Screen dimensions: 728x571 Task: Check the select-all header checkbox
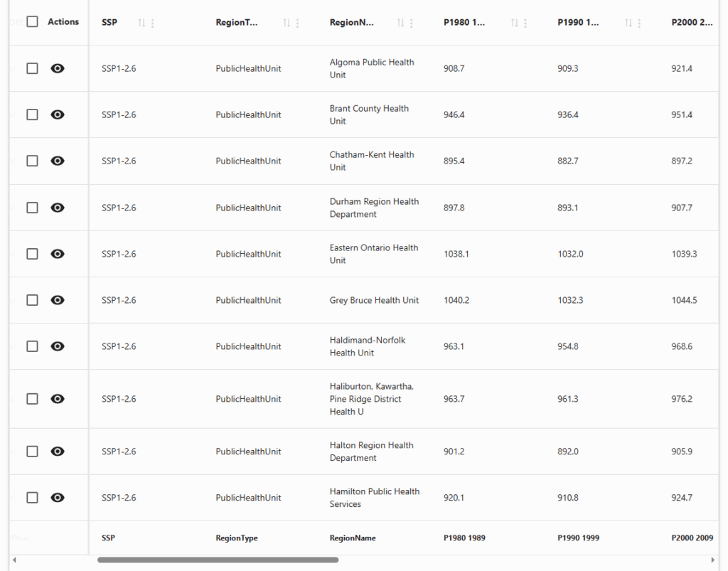pos(32,21)
